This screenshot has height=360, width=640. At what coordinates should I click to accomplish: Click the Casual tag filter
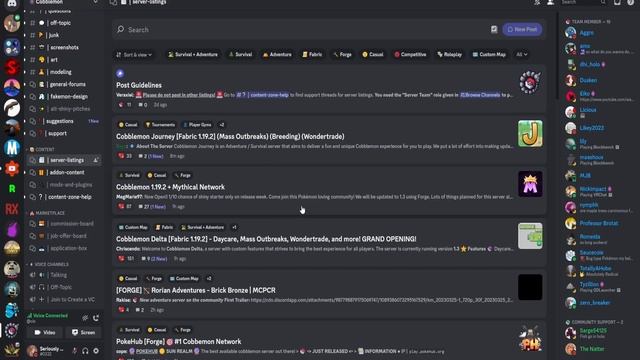click(373, 54)
